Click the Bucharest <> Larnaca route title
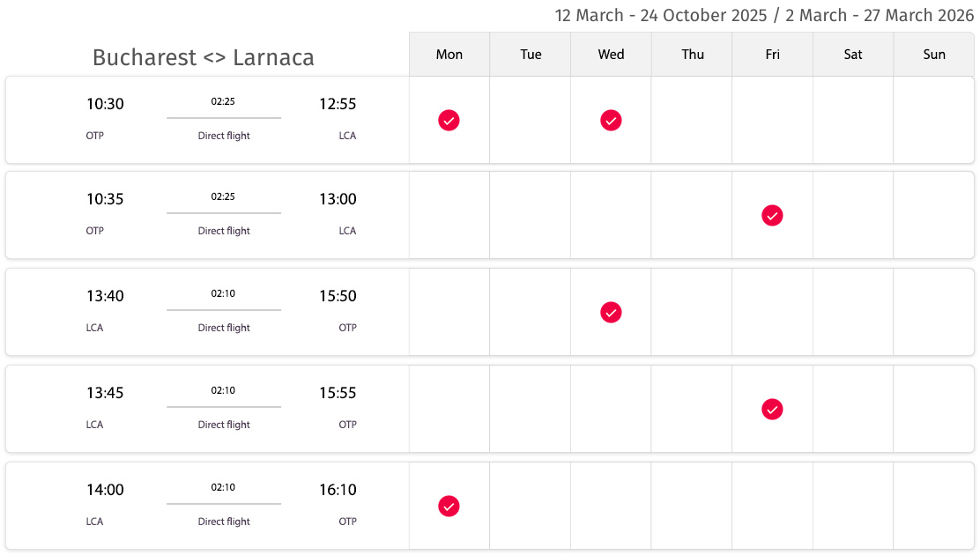Screen dimensions: 980x555 point(203,57)
